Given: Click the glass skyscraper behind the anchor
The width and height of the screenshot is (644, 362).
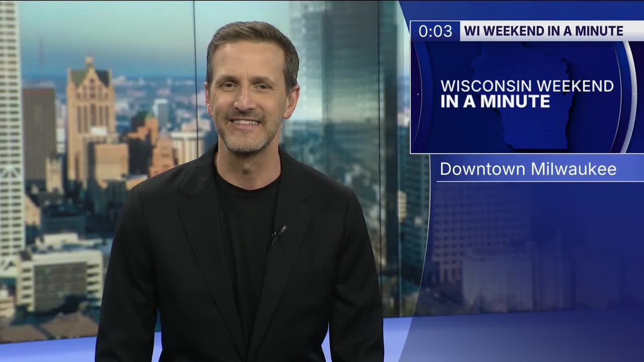Looking at the screenshot, I should point(342,101).
